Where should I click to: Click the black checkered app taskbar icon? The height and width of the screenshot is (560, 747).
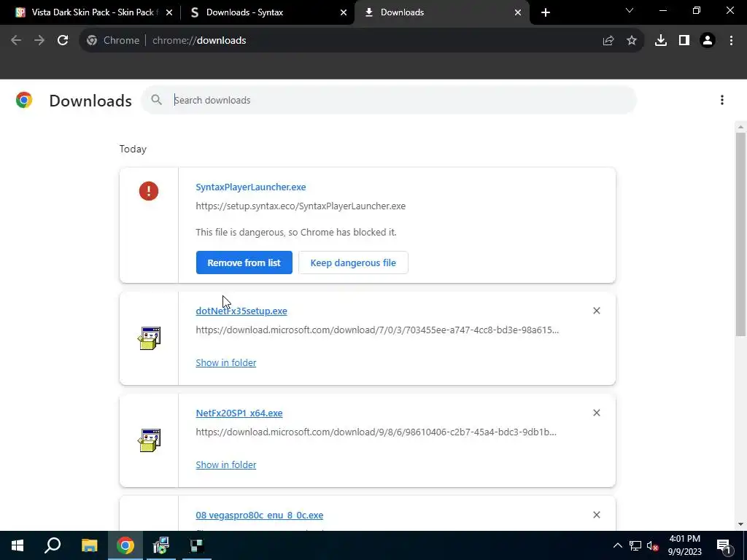coord(197,545)
